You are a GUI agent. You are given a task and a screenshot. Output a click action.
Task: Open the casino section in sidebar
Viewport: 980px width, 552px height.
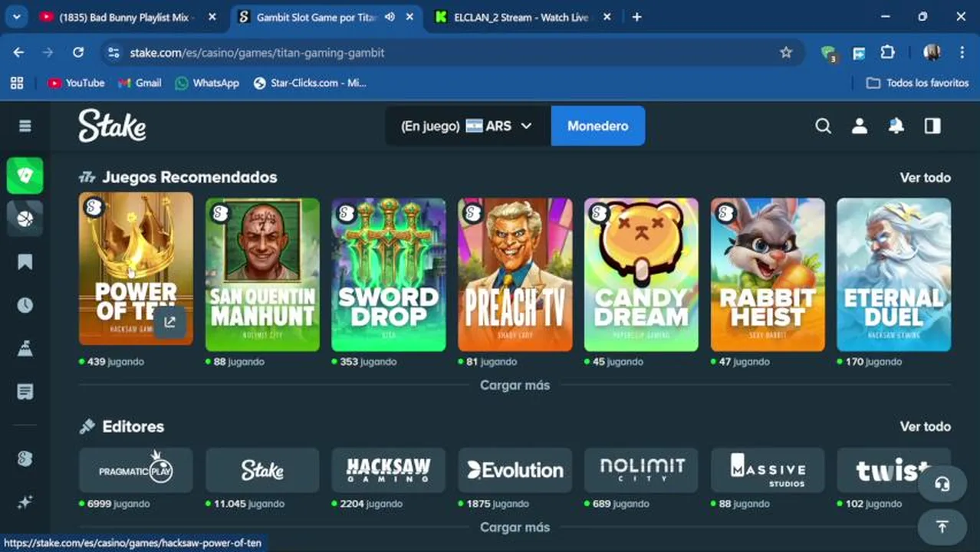point(25,176)
